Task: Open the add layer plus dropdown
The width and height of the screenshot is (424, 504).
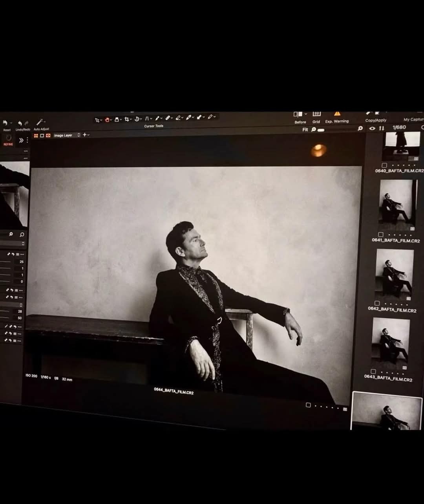Action: tap(86, 135)
